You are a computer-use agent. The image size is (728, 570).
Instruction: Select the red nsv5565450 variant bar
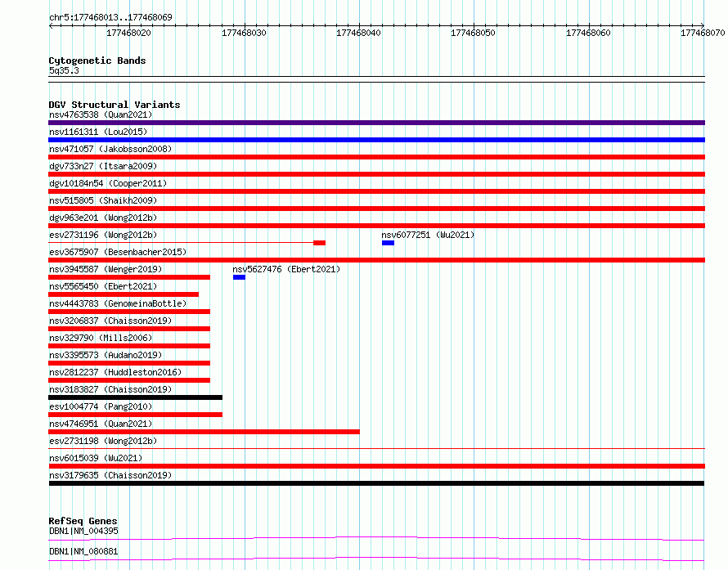tap(124, 294)
